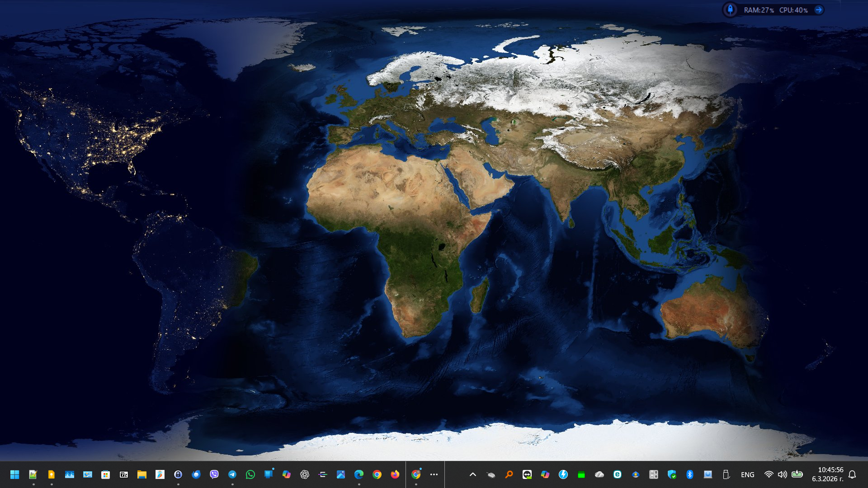The image size is (868, 488).
Task: Show overflow taskbar apps with three dots
Action: pos(434,474)
